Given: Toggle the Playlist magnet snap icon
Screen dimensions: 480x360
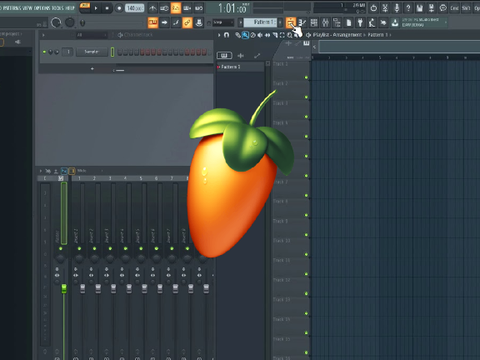Looking at the screenshot, I should [227, 35].
